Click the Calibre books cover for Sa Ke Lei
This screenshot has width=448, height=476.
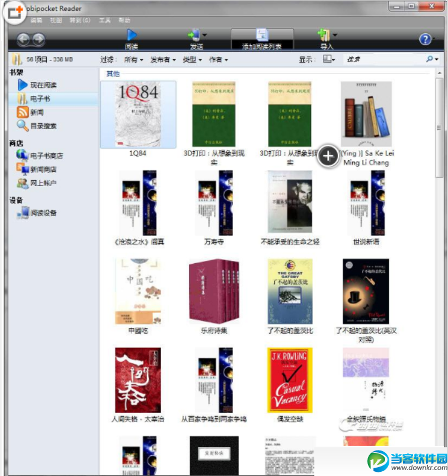[366, 114]
